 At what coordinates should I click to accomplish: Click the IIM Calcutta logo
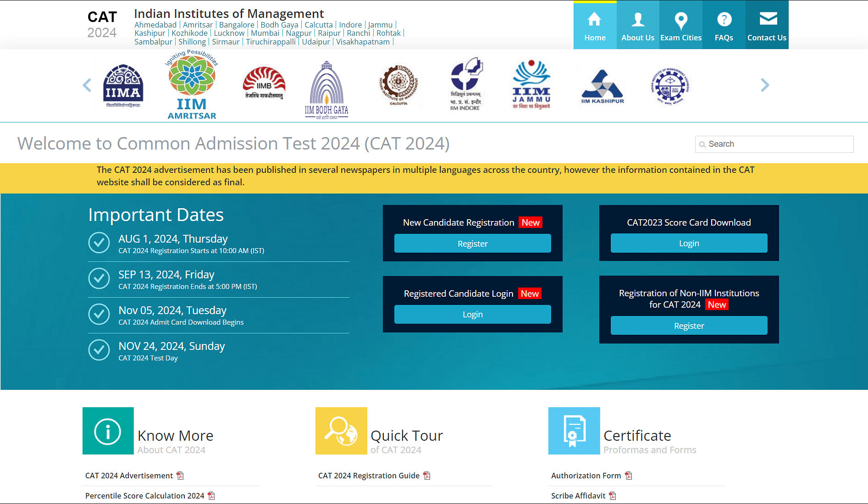[398, 85]
